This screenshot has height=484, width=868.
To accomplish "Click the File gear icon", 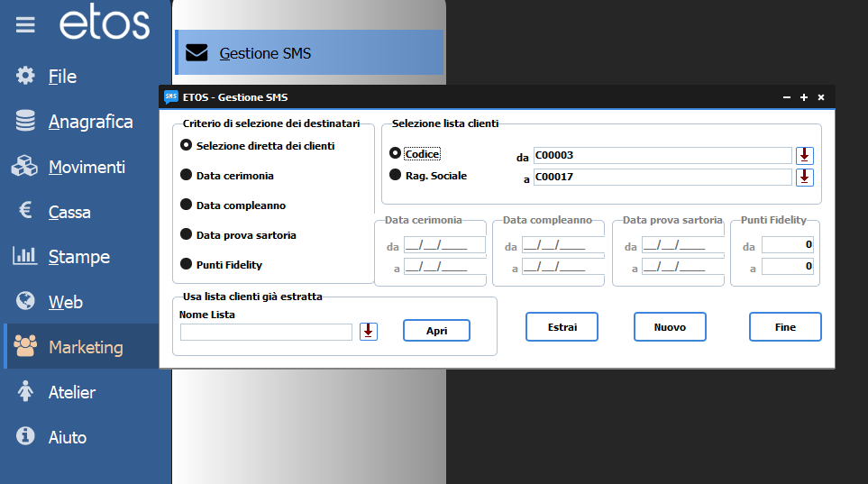I will coord(25,76).
